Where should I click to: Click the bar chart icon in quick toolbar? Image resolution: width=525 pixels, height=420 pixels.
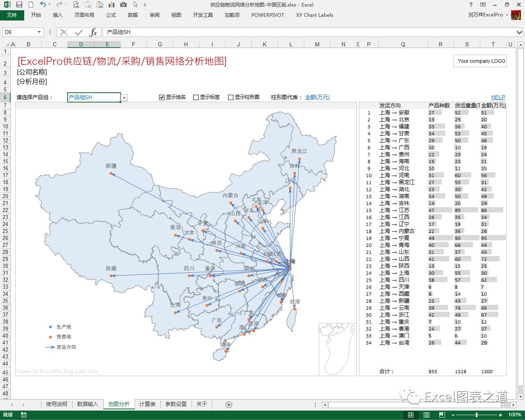point(111,5)
